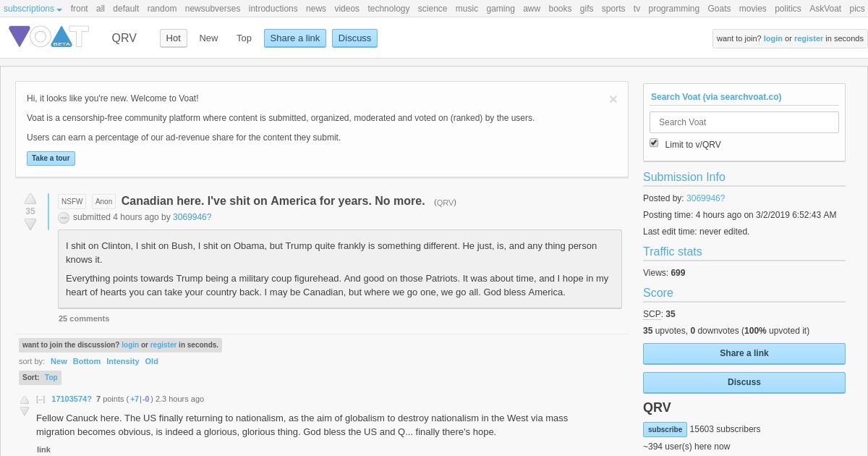
Task: Open AskVoat subverse link
Action: click(825, 9)
